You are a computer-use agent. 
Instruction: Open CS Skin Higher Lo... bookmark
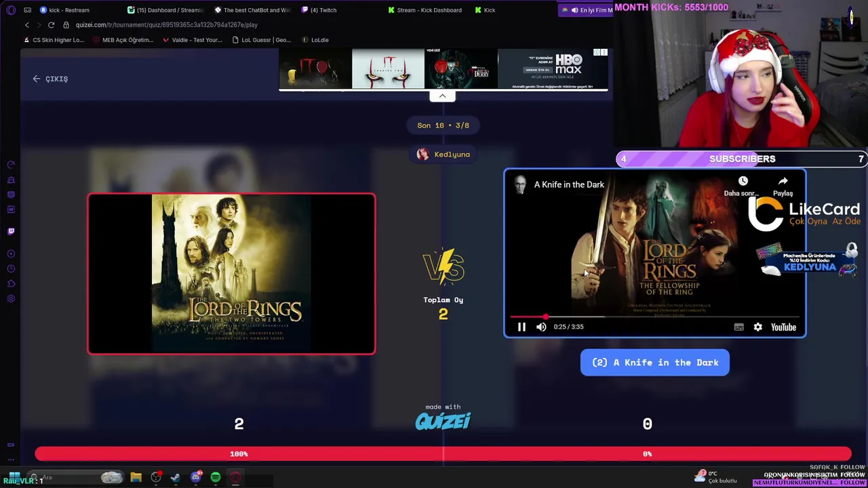point(54,40)
